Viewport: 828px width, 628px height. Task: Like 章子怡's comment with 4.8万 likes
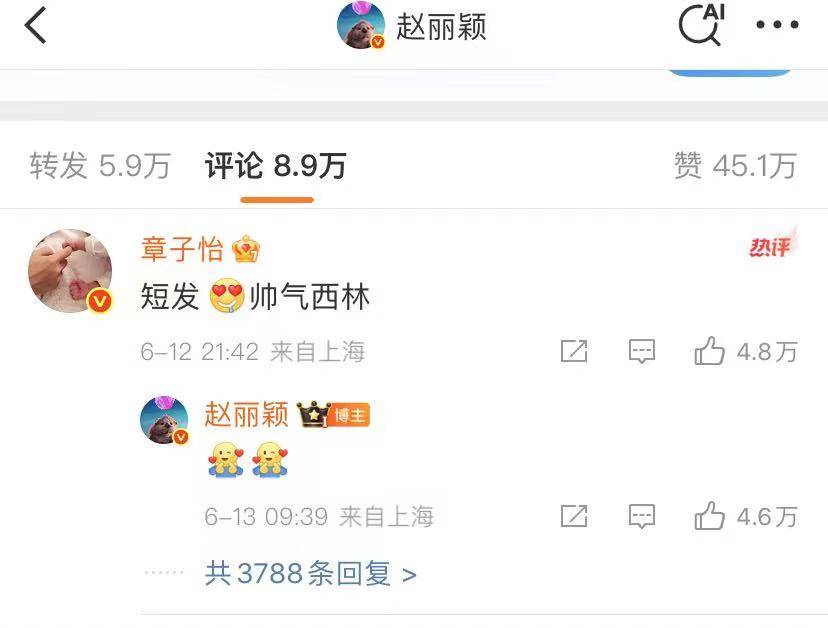pos(745,351)
